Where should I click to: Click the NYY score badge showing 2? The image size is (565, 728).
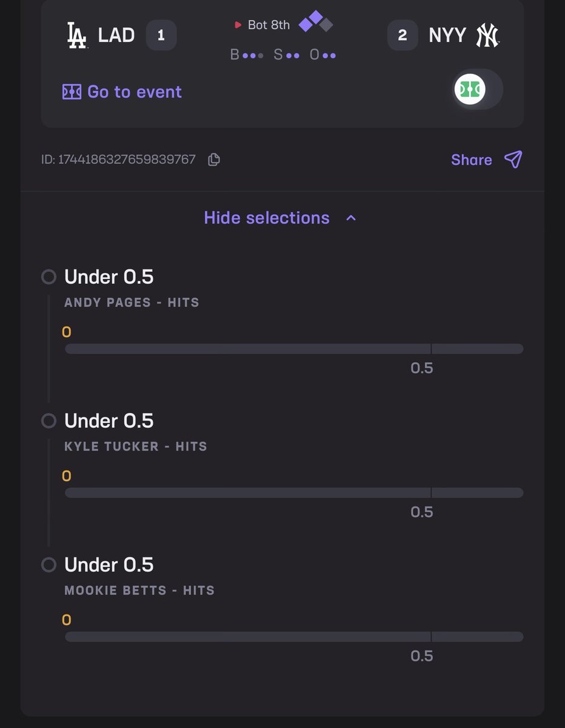403,35
